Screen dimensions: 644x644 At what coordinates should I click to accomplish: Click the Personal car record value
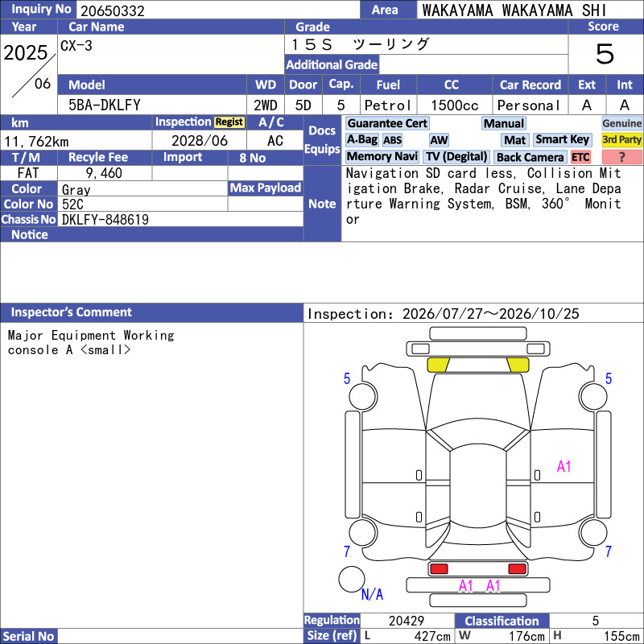coord(528,105)
